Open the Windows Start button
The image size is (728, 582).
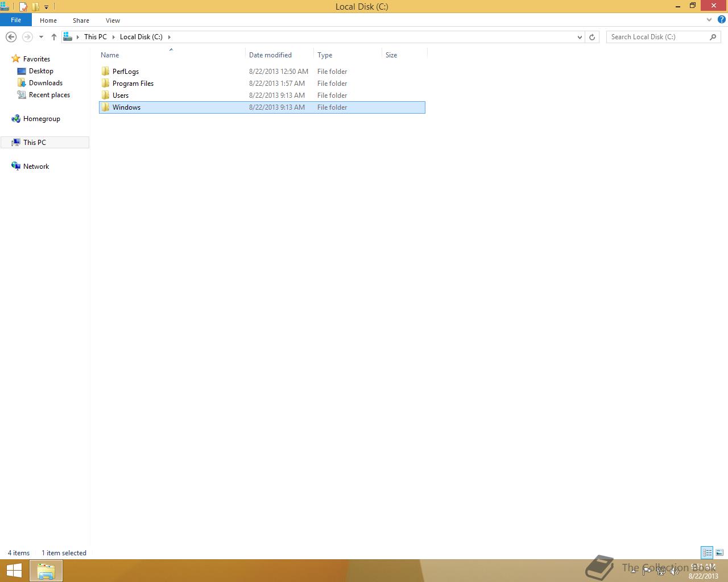[14, 571]
